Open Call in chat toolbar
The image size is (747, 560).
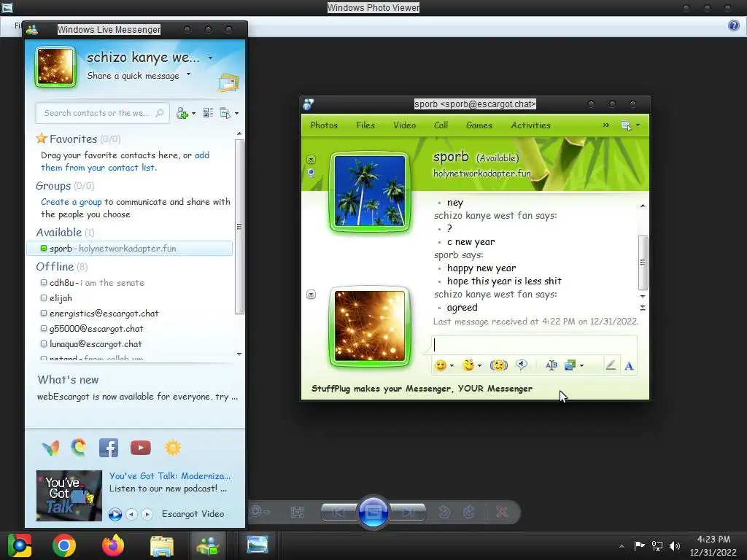(441, 125)
